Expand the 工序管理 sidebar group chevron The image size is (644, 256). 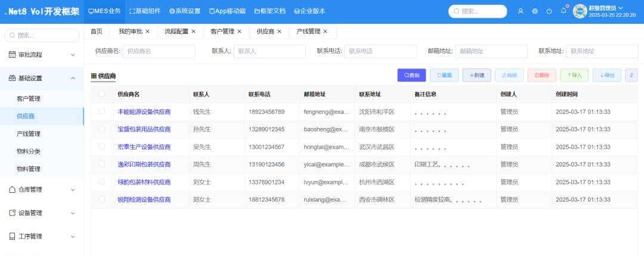pyautogui.click(x=73, y=236)
